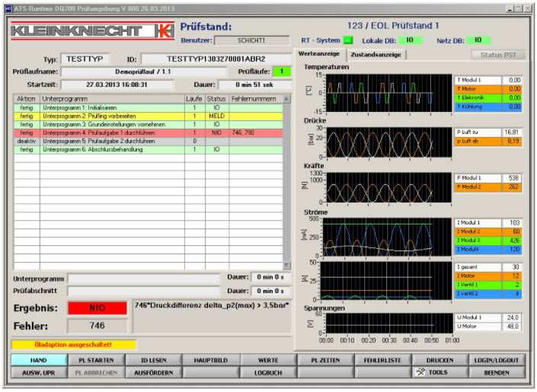Click the Temperaturen chart

[x=389, y=93]
